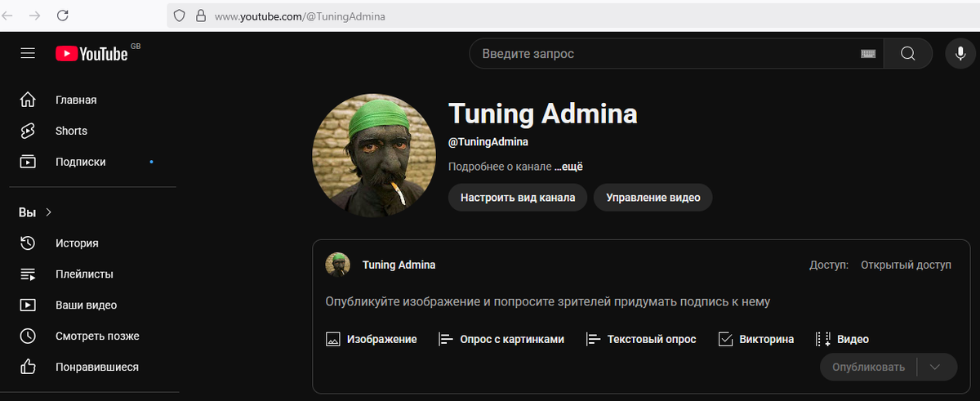Screen dimensions: 980x401
Task: Click Настроить вид канала button
Action: (x=517, y=198)
